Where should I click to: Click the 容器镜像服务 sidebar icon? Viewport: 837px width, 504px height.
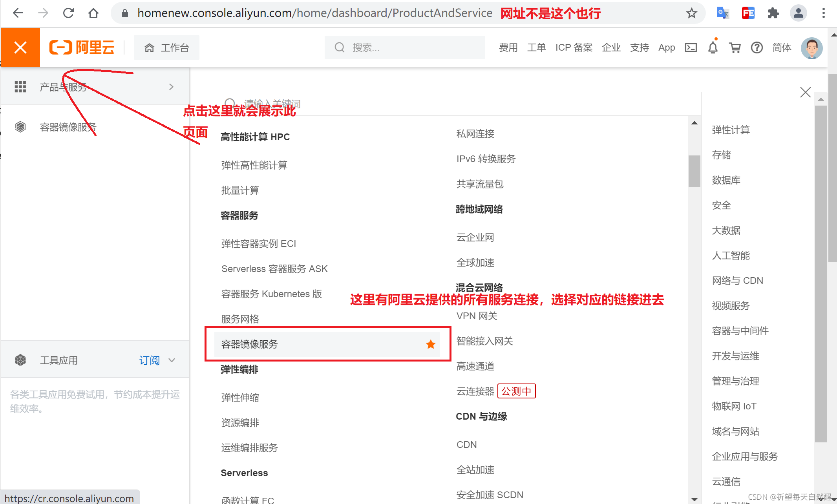click(20, 127)
